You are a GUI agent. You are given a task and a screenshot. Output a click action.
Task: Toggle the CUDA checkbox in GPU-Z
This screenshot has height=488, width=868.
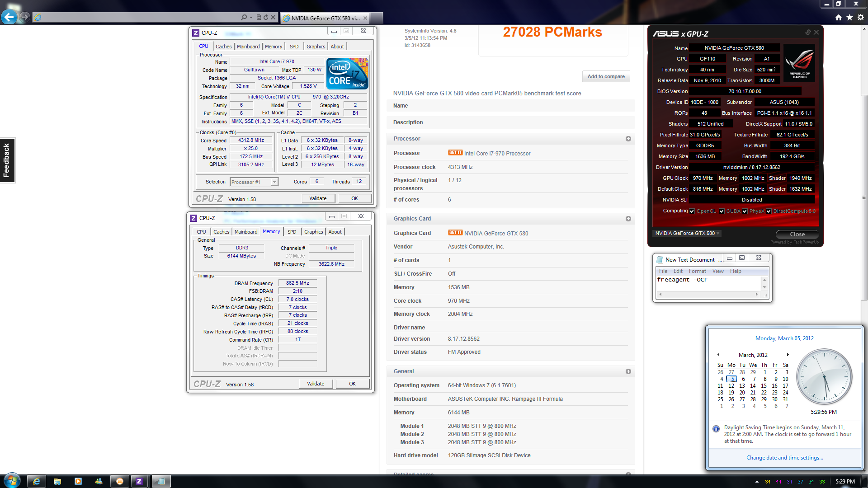pos(722,211)
